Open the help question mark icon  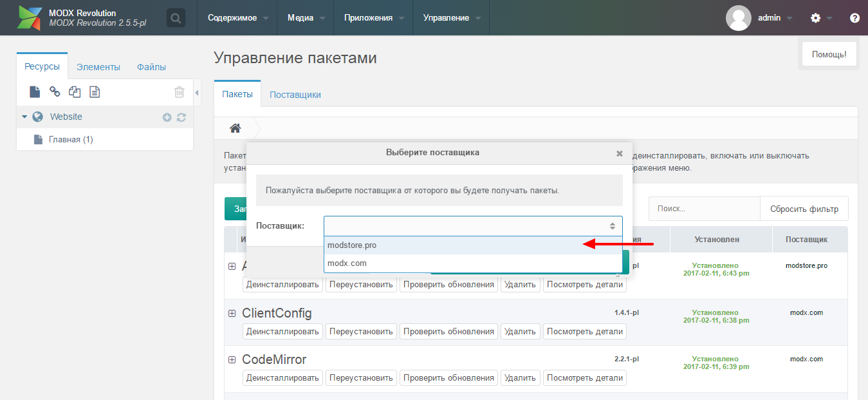click(x=854, y=18)
